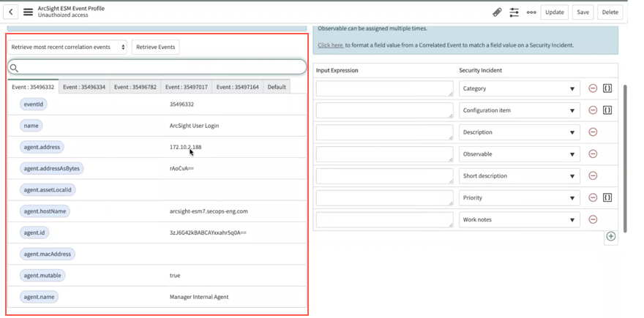Click the Update button
Screen dimensions: 644x318
[x=555, y=12]
